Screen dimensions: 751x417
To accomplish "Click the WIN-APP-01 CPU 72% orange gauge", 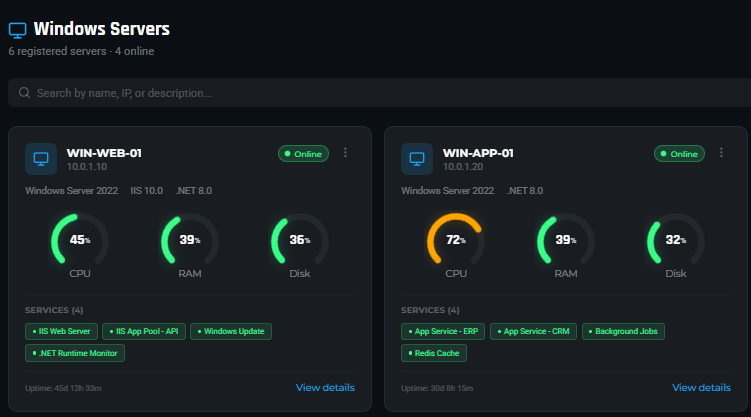I will [x=456, y=241].
